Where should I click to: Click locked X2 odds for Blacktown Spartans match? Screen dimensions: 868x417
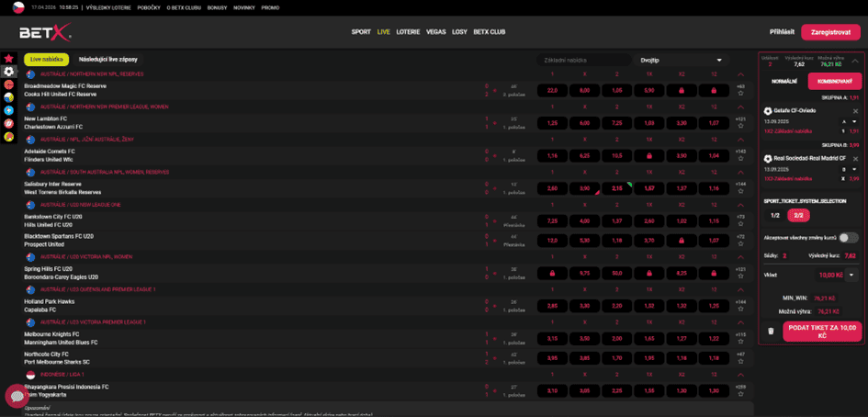682,241
